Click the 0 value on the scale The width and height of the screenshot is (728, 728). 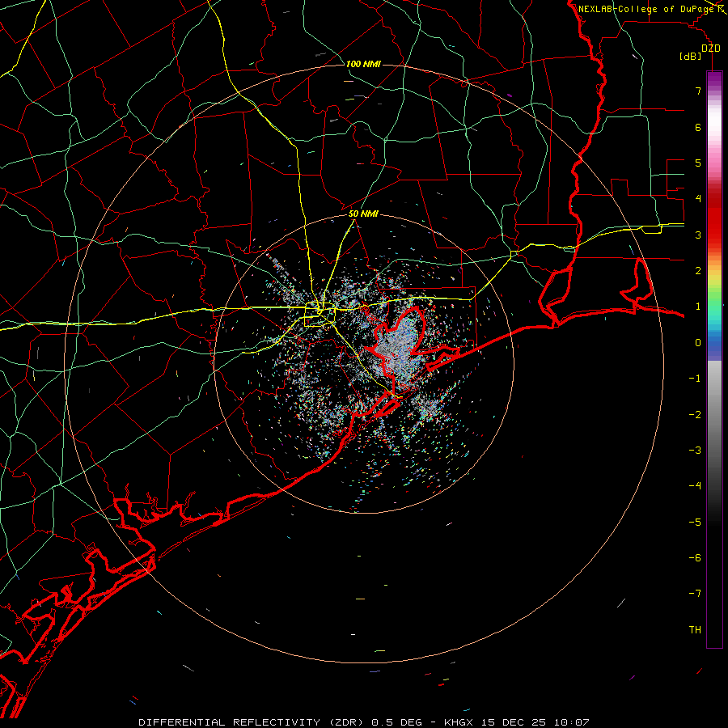coord(698,343)
